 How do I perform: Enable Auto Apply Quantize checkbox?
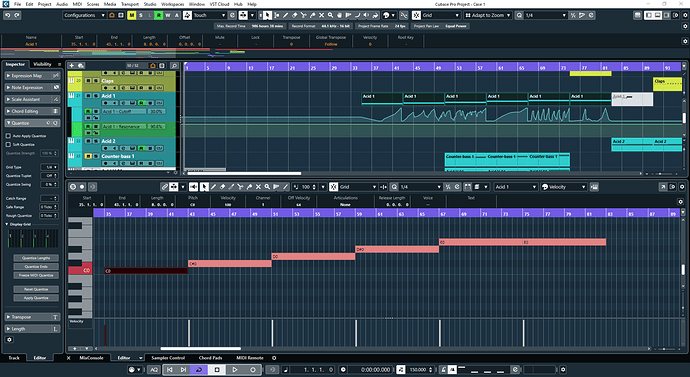click(x=8, y=136)
